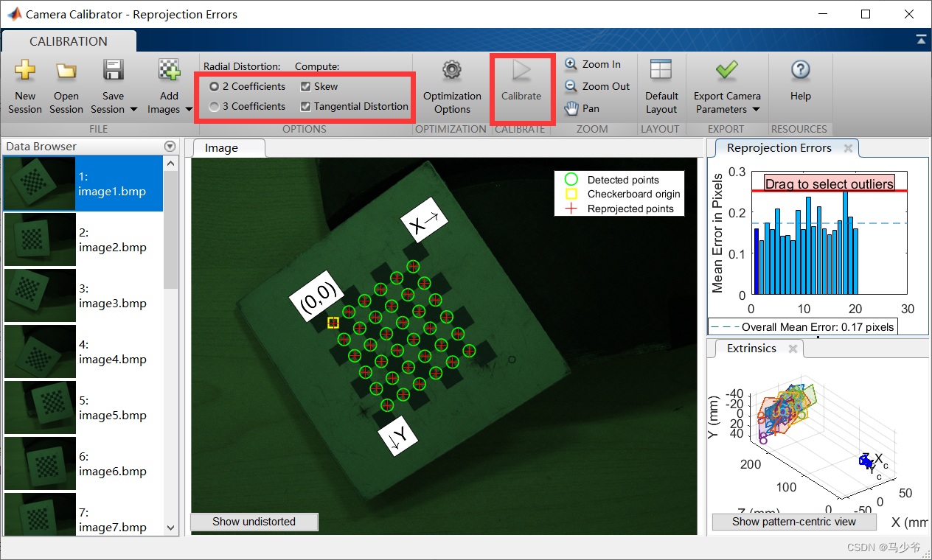This screenshot has height=560, width=932.
Task: Open the Export Camera Parameters dropdown
Action: click(756, 110)
